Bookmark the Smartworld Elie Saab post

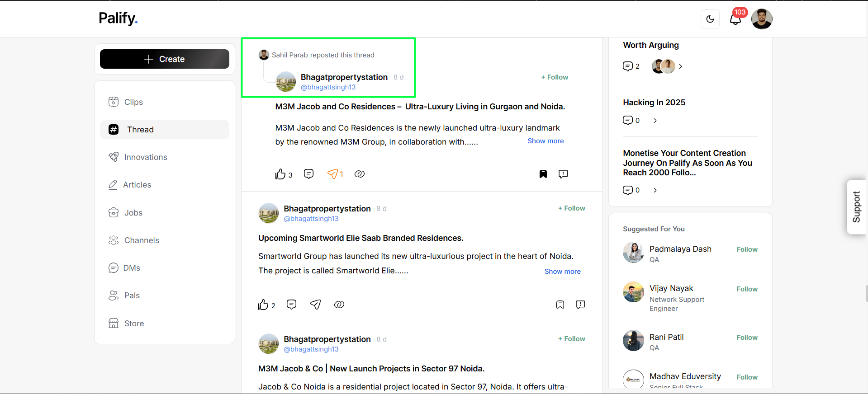pyautogui.click(x=560, y=305)
